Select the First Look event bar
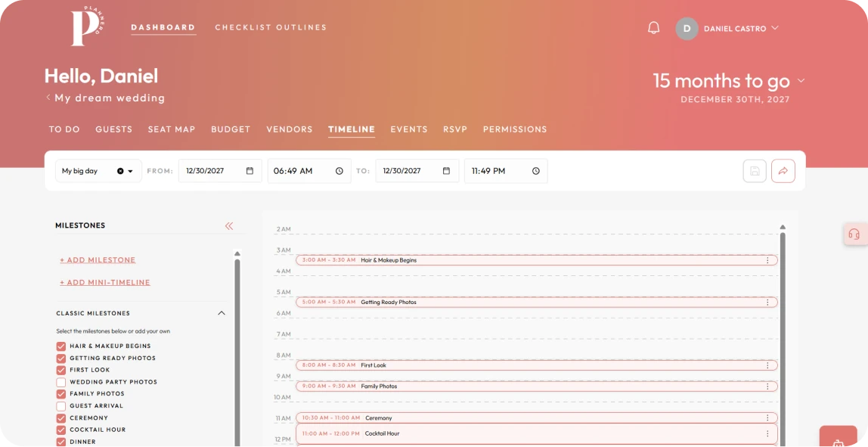 536,365
